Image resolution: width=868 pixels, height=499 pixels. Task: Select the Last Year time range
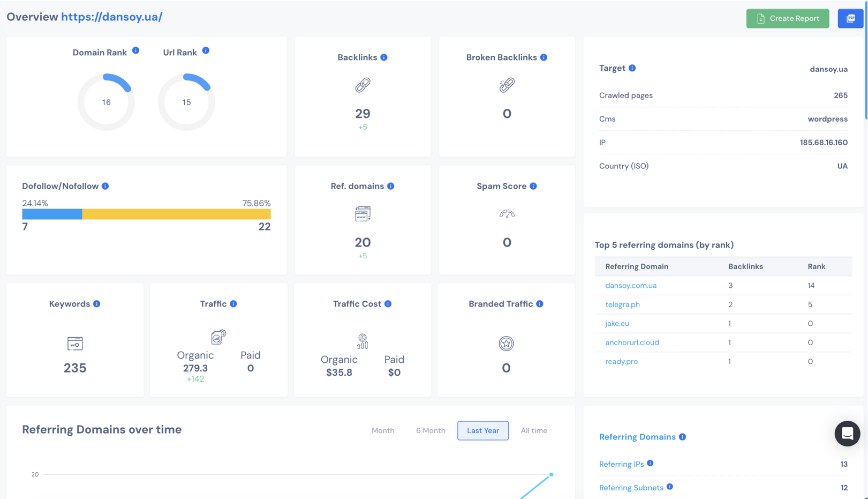tap(482, 430)
